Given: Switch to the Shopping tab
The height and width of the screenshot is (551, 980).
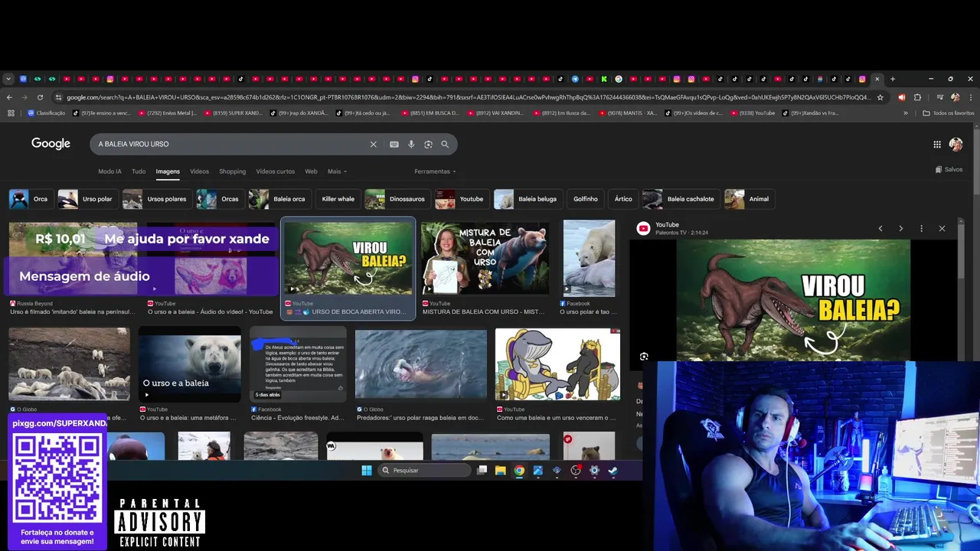Looking at the screenshot, I should [x=232, y=171].
